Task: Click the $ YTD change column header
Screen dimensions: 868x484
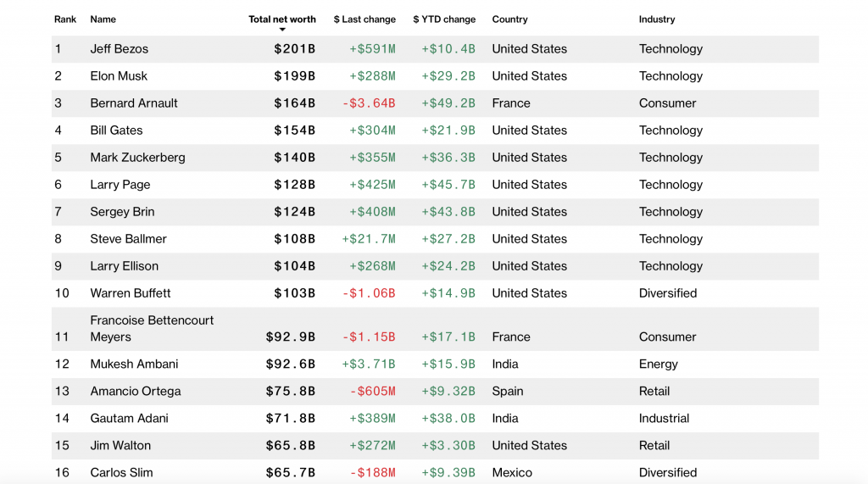Action: 444,19
